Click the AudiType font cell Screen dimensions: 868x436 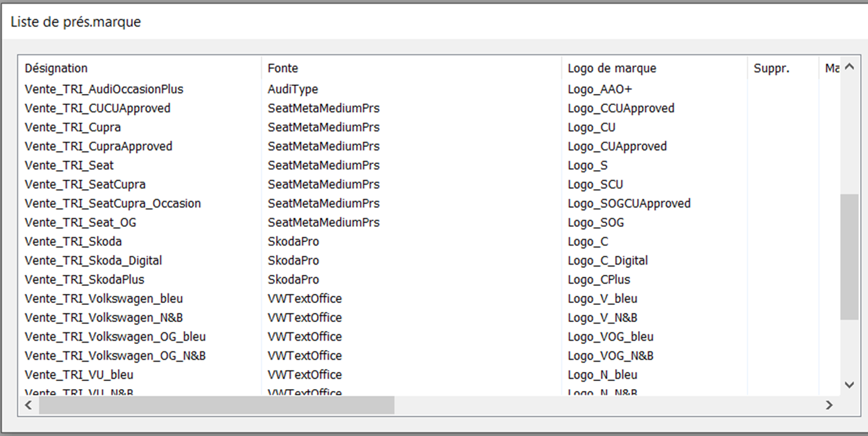[x=293, y=89]
